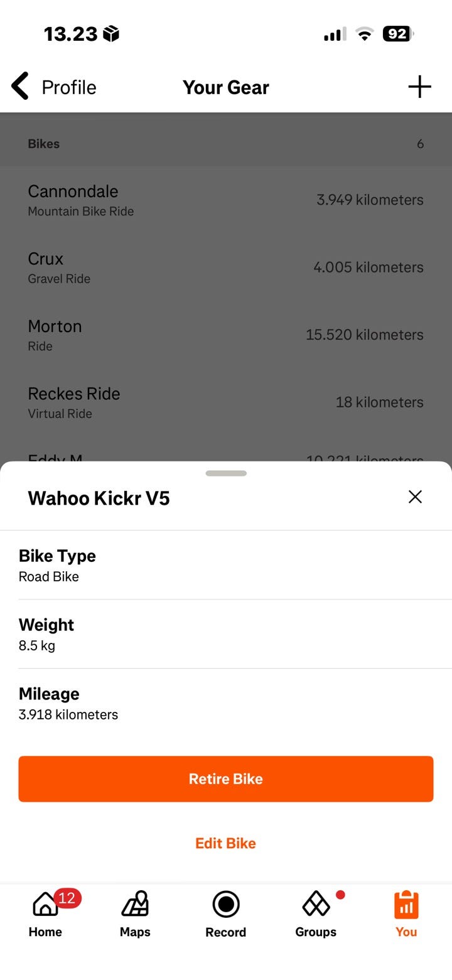Select the Cannondale bike entry
452x980 pixels.
pos(226,200)
